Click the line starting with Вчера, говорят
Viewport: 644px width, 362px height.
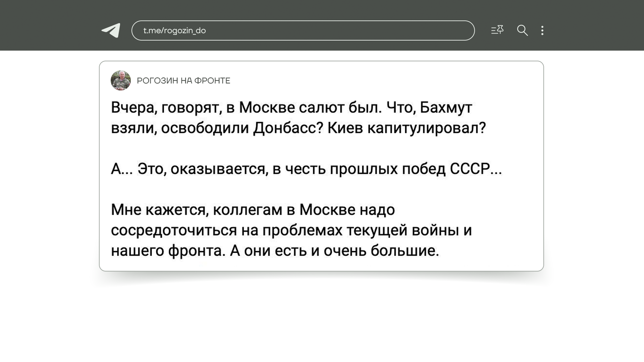click(x=291, y=108)
